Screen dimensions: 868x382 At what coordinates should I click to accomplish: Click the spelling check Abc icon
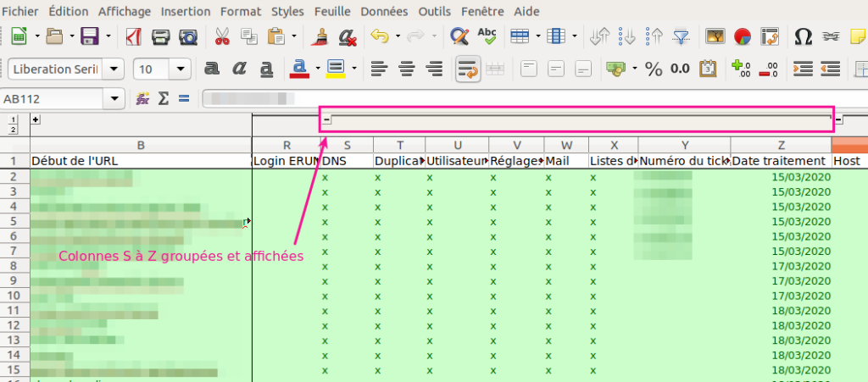coord(487,37)
